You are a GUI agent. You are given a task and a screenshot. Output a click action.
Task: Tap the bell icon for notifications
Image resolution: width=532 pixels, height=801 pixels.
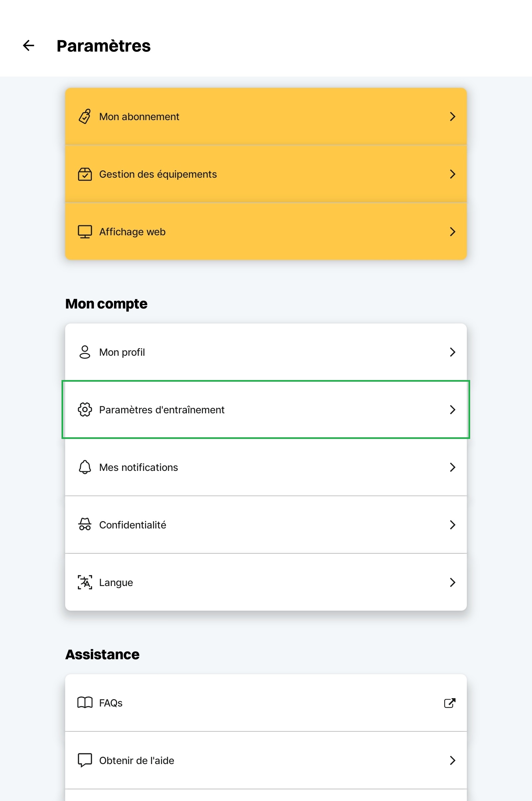coord(85,467)
